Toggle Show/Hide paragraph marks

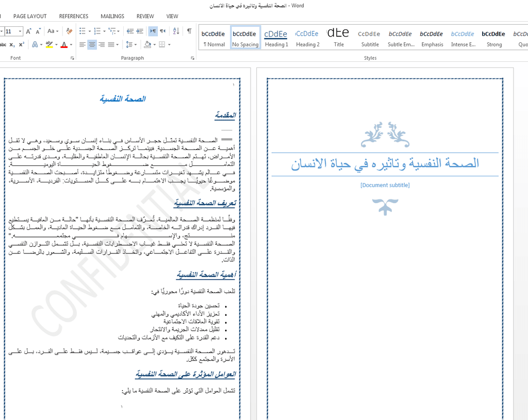click(x=190, y=31)
